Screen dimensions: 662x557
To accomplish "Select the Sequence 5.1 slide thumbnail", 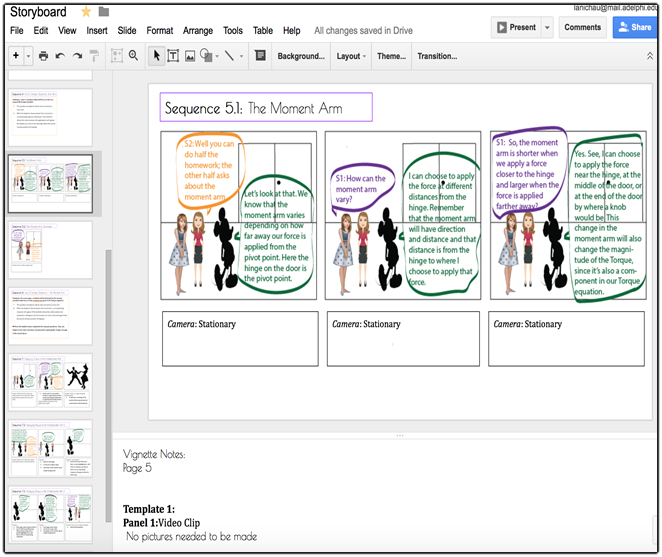I will [x=50, y=183].
